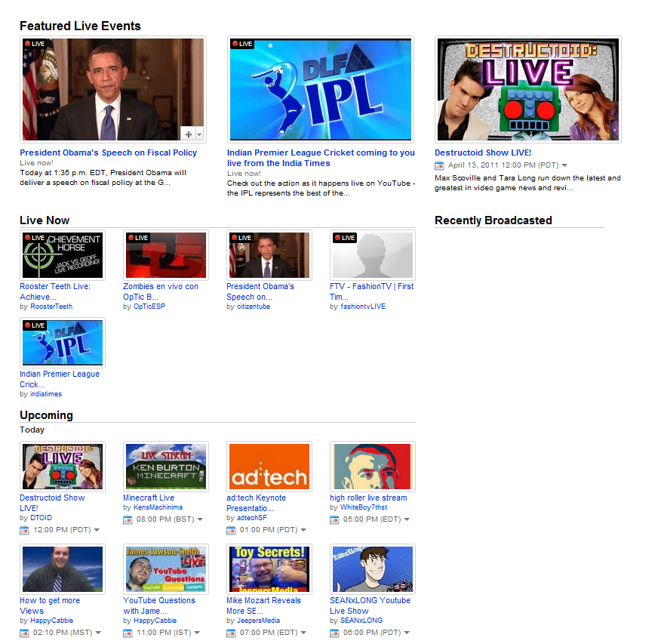
Task: Open the high roller poster-style thumbnail
Action: pos(373,467)
